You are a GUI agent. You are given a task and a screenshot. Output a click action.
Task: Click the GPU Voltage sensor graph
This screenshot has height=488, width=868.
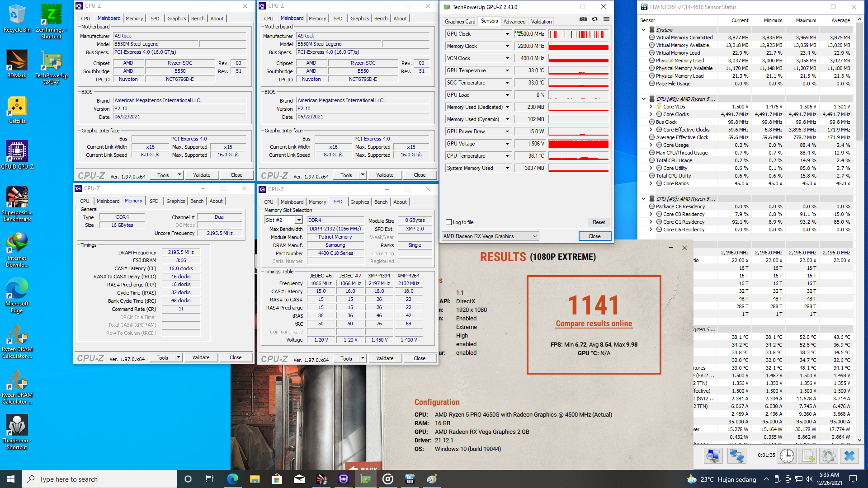point(578,144)
